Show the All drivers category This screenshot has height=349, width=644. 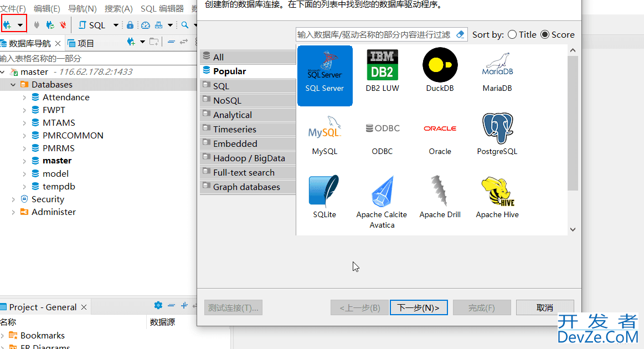pyautogui.click(x=248, y=57)
